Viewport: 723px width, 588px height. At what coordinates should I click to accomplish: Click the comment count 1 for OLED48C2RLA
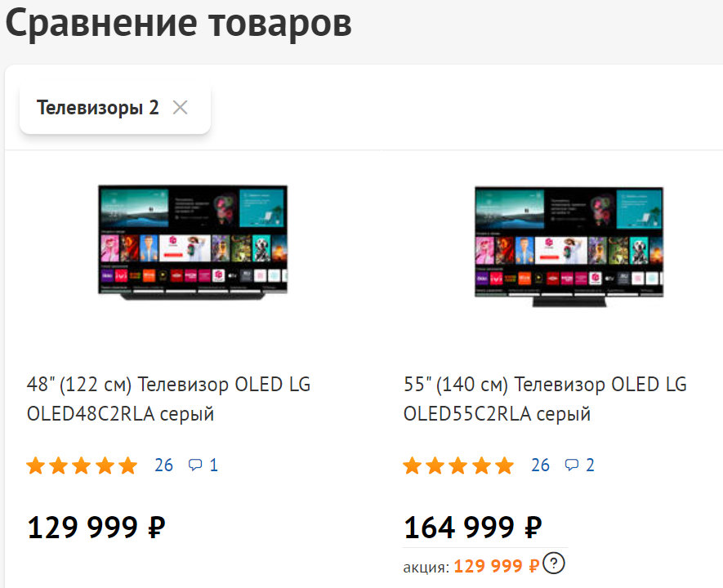[214, 465]
